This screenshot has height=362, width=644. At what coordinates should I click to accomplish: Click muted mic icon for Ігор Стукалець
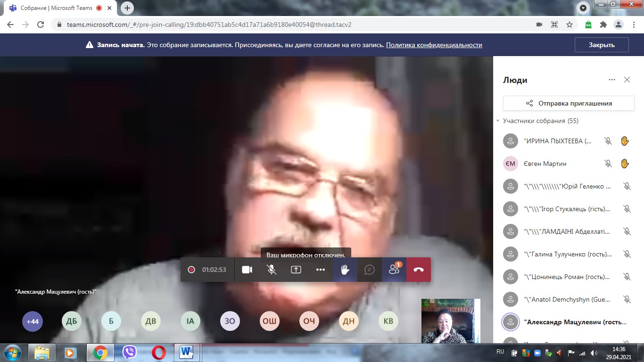point(627,209)
